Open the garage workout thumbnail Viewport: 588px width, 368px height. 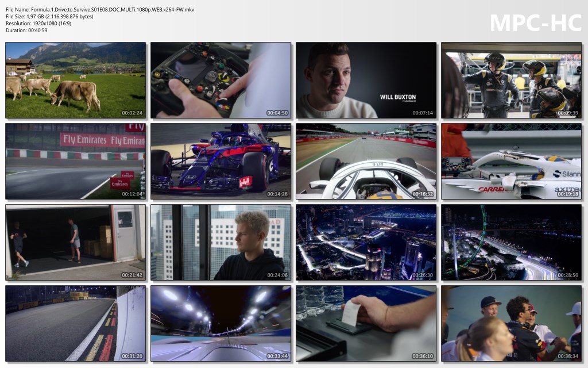75,242
